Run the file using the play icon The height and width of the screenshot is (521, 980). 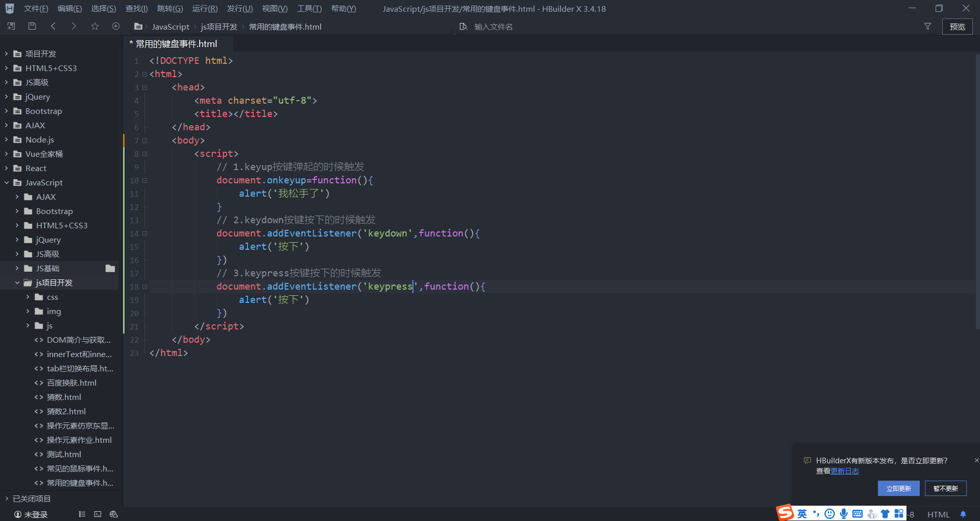tap(115, 26)
